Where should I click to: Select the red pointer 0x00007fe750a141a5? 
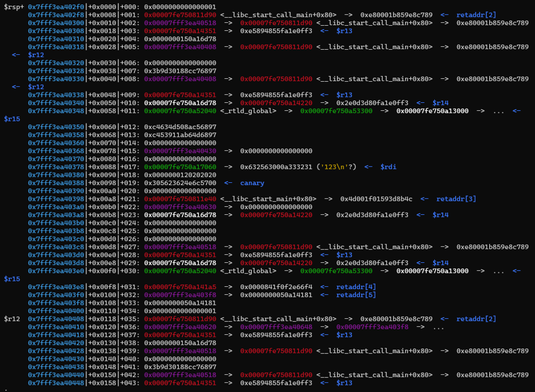tap(180, 287)
